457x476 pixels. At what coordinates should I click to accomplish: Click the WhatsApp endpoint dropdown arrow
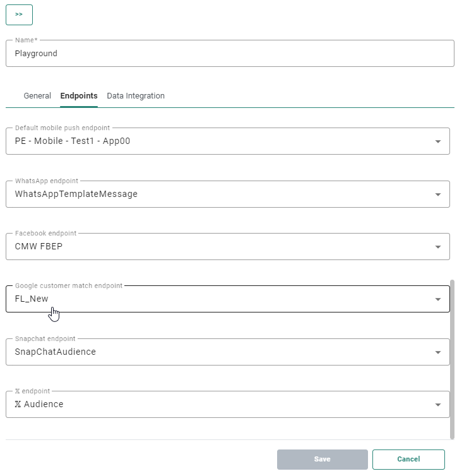click(x=438, y=194)
